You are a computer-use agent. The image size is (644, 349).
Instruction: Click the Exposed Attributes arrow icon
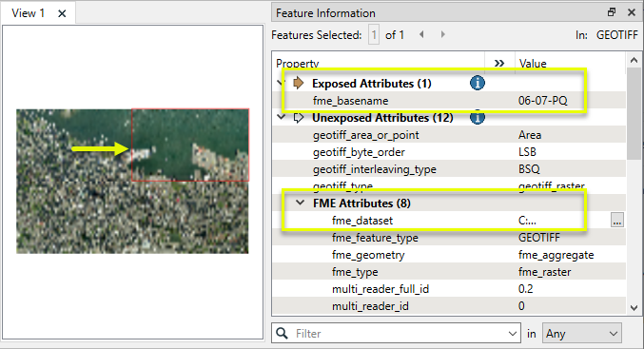point(299,83)
